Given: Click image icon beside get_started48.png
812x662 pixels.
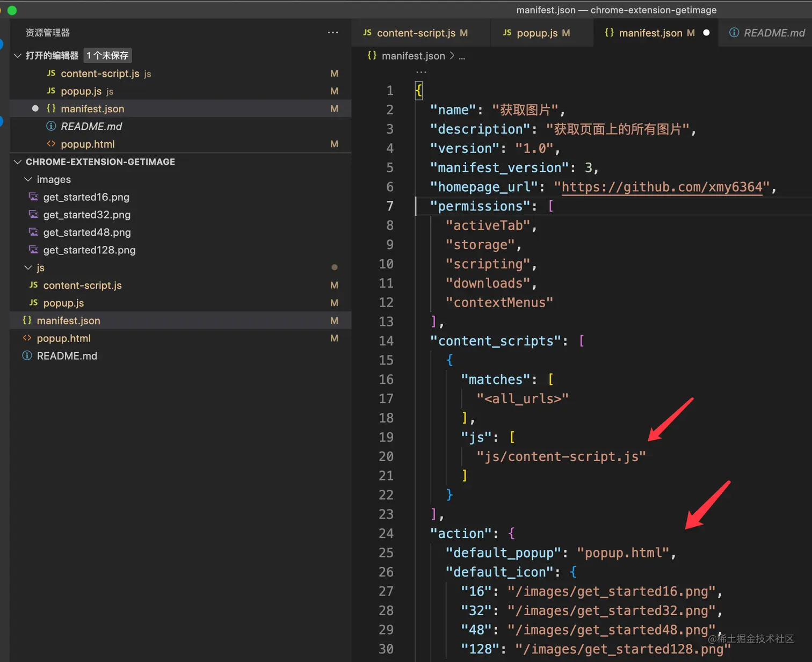Looking at the screenshot, I should tap(33, 232).
